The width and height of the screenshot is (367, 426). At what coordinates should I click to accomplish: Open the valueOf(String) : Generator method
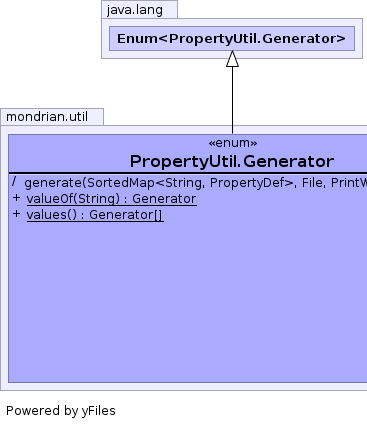coord(111,199)
